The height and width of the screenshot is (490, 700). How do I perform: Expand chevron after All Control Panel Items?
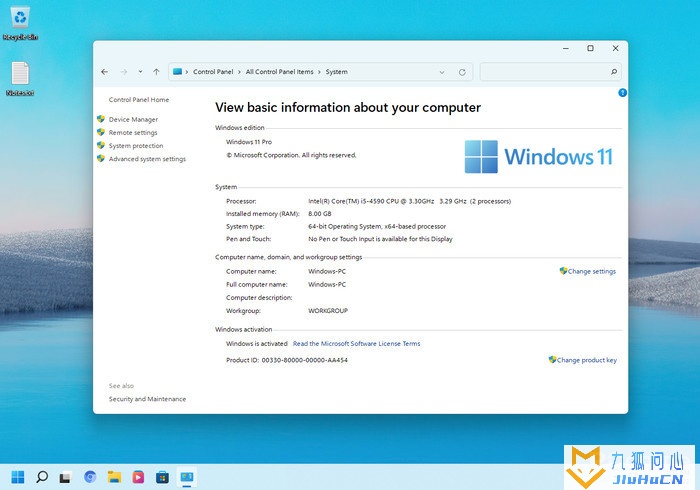tap(320, 72)
